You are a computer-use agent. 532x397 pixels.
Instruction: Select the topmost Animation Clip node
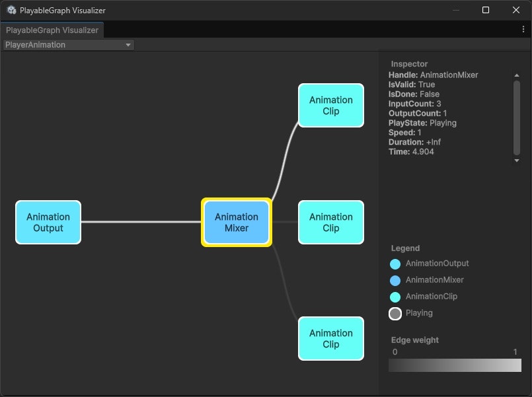(x=330, y=106)
